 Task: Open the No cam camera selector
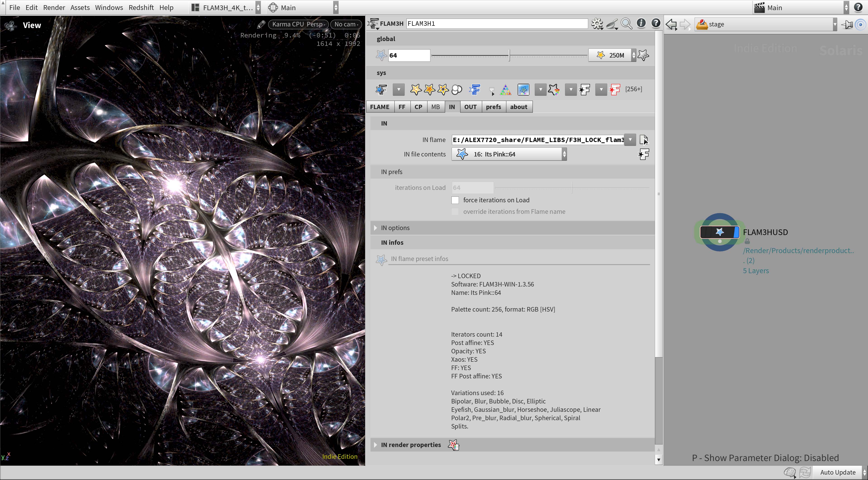point(346,24)
